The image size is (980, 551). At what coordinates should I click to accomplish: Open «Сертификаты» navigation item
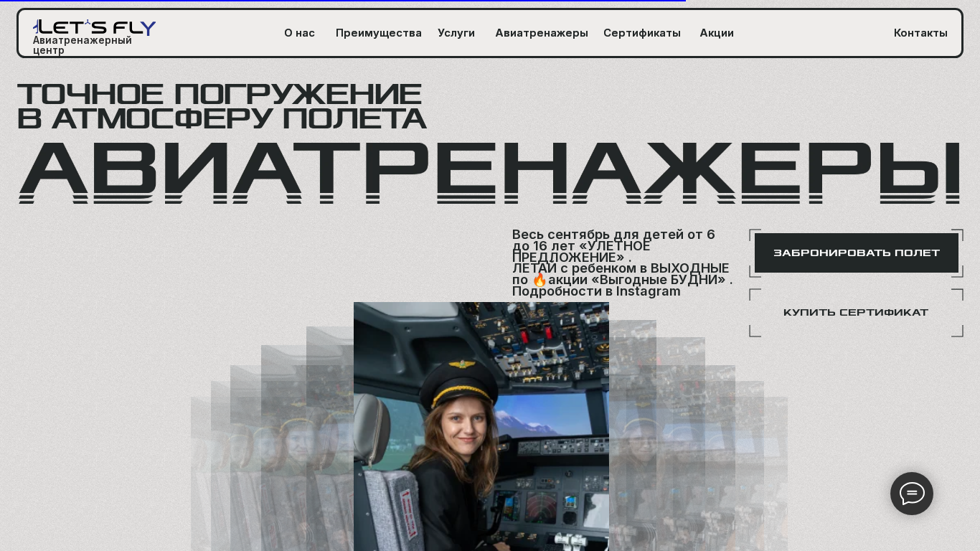point(642,33)
